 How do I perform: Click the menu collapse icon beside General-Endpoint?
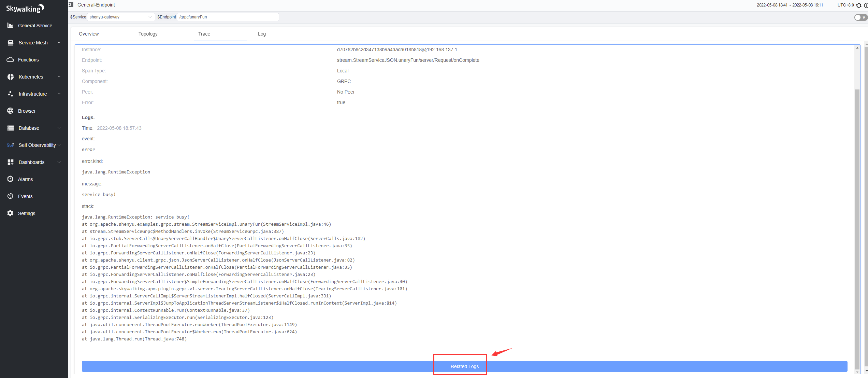coord(71,5)
